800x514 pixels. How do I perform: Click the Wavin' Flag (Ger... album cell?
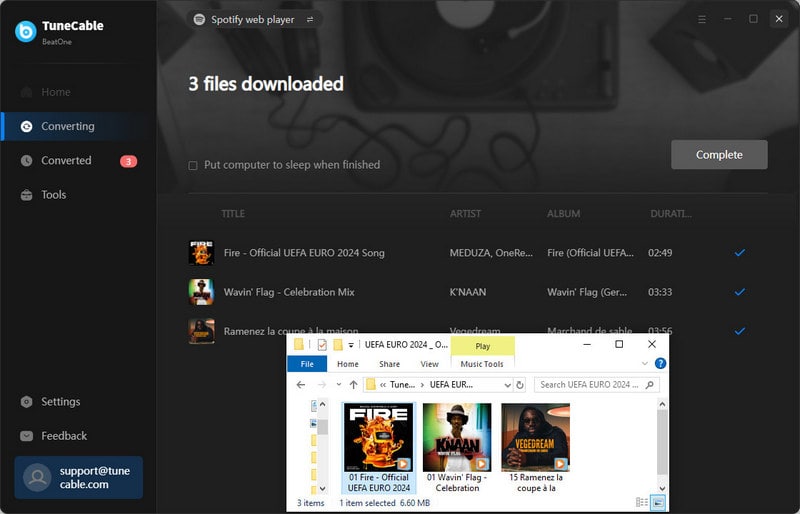coord(587,292)
